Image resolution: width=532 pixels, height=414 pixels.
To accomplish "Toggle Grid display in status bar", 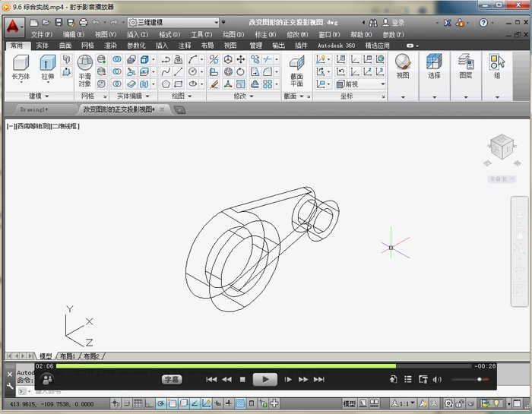I will [138, 403].
